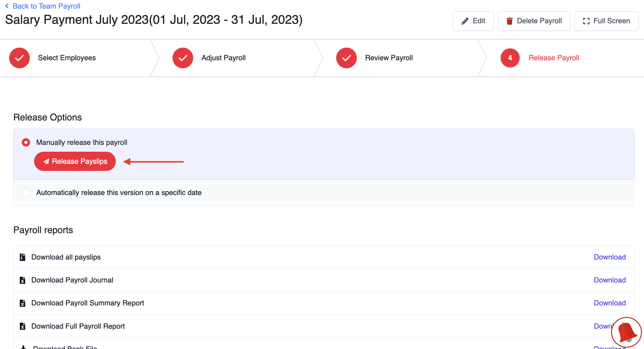This screenshot has height=349, width=644.
Task: Click the zip file icon beside Download all payslips
Action: [22, 257]
